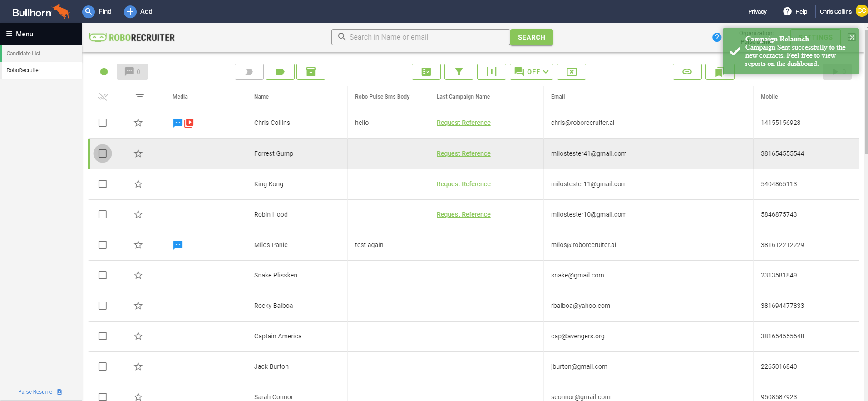Click the green SEARCH button
The height and width of the screenshot is (401, 868).
[x=532, y=37]
